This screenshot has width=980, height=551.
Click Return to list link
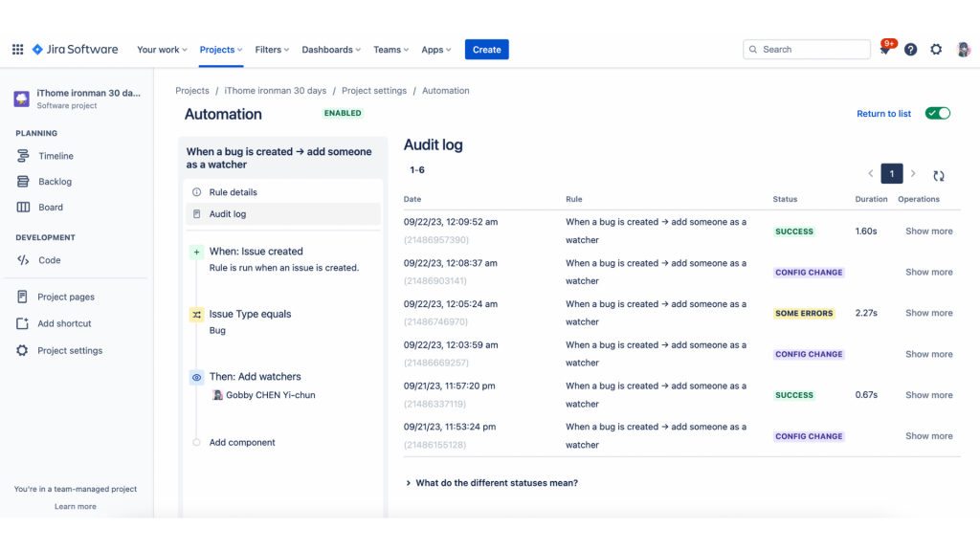click(x=883, y=114)
